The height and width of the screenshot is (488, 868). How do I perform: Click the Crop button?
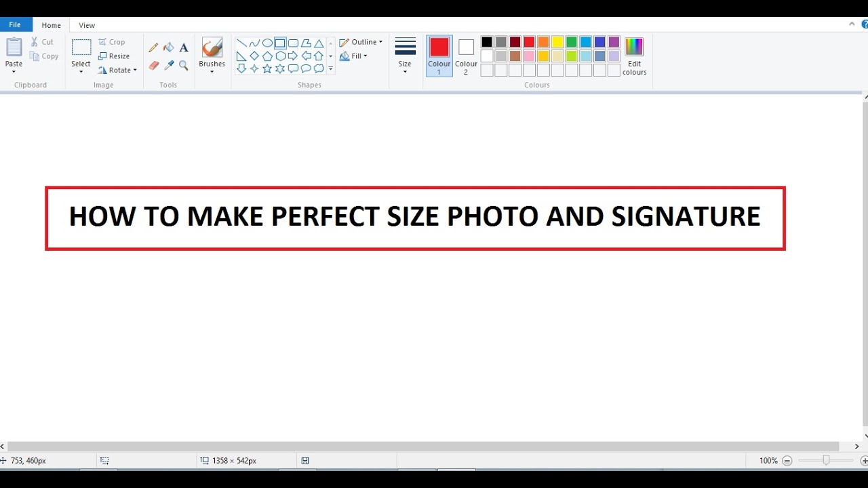(x=111, y=42)
